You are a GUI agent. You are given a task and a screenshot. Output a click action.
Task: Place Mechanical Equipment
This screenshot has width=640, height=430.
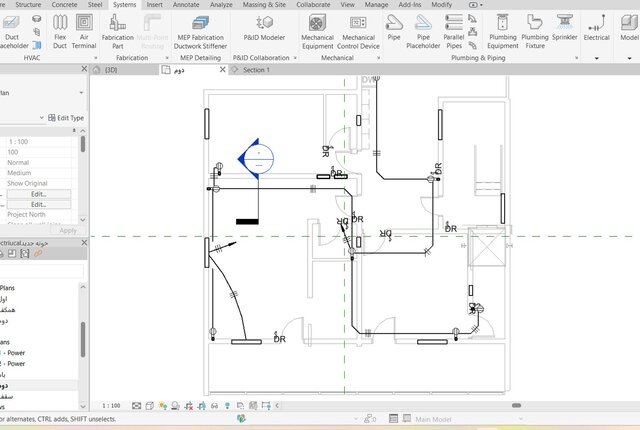[x=317, y=32]
